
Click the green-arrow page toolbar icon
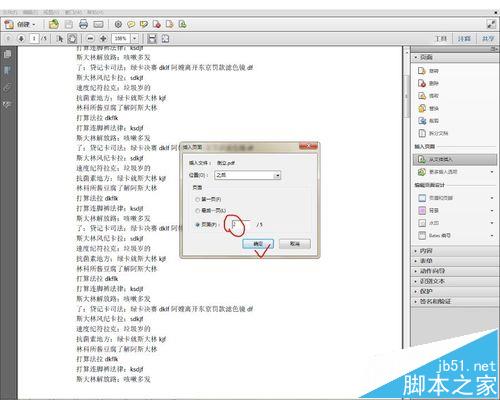[182, 24]
